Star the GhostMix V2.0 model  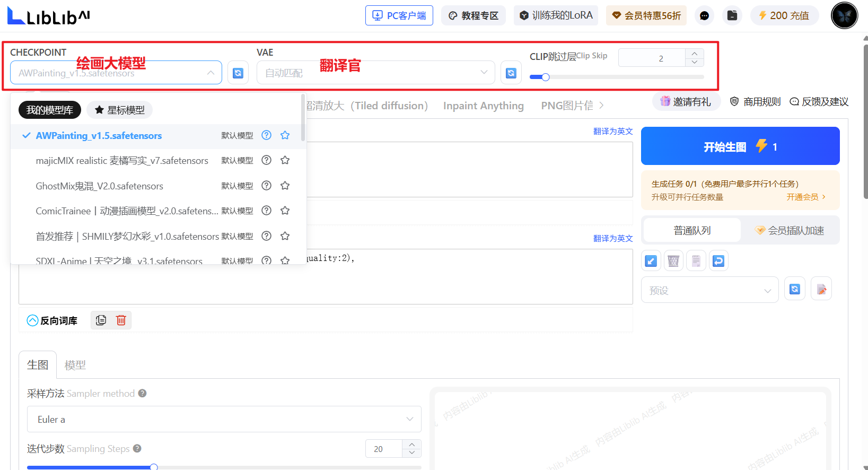pos(285,186)
